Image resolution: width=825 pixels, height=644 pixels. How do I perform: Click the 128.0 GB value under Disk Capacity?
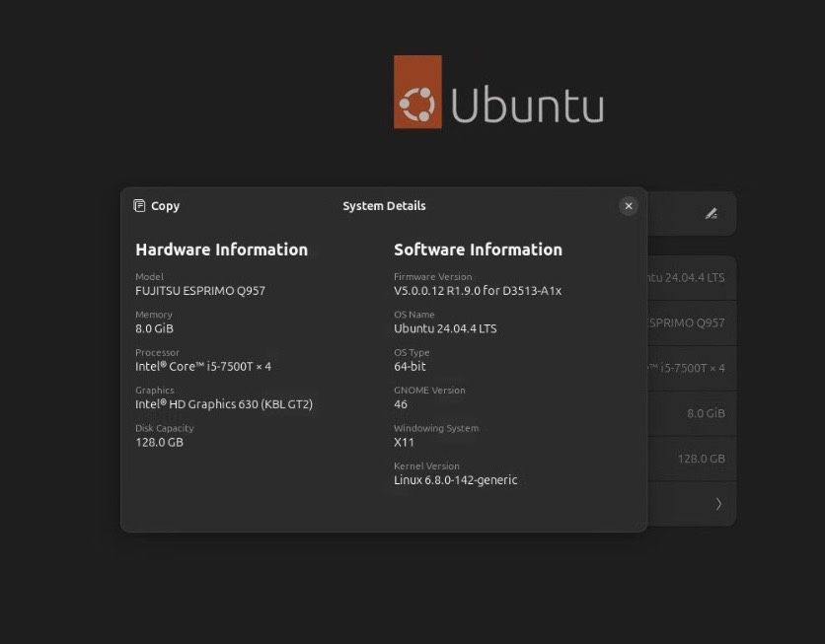(160, 442)
